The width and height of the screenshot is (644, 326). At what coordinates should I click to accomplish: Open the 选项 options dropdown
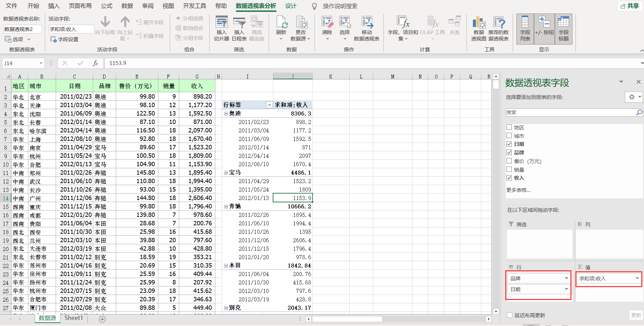(x=18, y=39)
